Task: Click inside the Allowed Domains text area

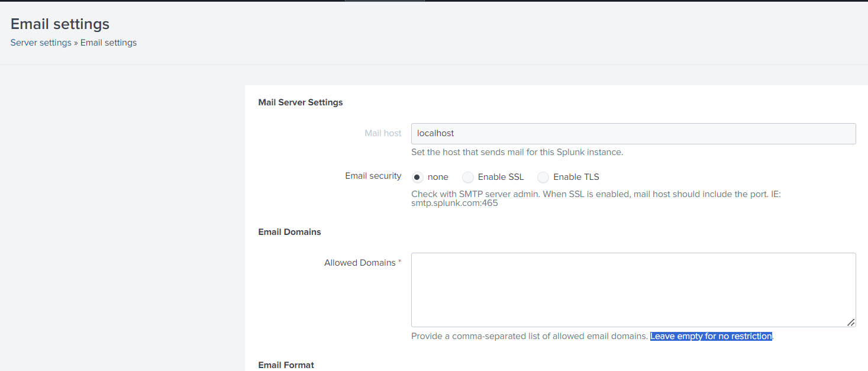Action: 633,289
